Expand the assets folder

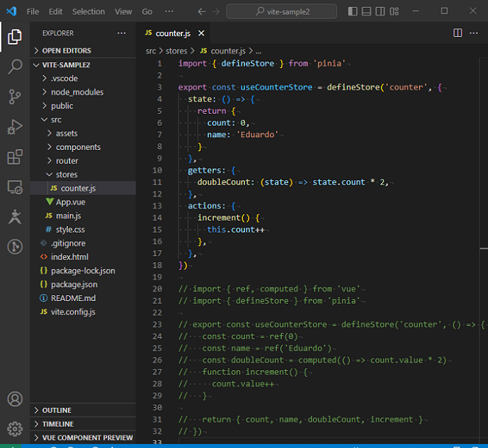point(83,134)
